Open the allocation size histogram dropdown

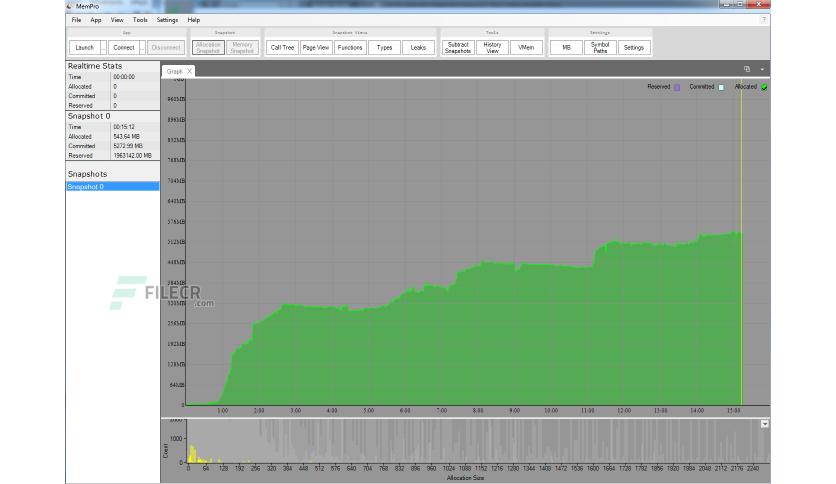pyautogui.click(x=765, y=424)
